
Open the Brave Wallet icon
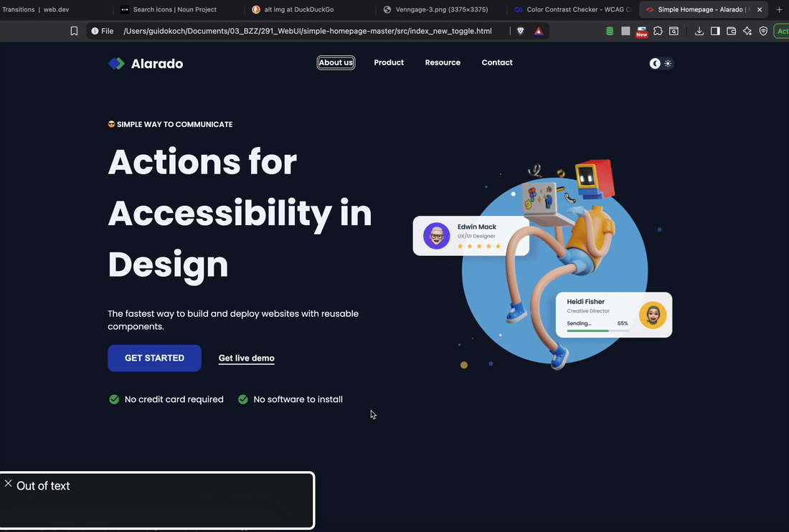[x=732, y=32]
